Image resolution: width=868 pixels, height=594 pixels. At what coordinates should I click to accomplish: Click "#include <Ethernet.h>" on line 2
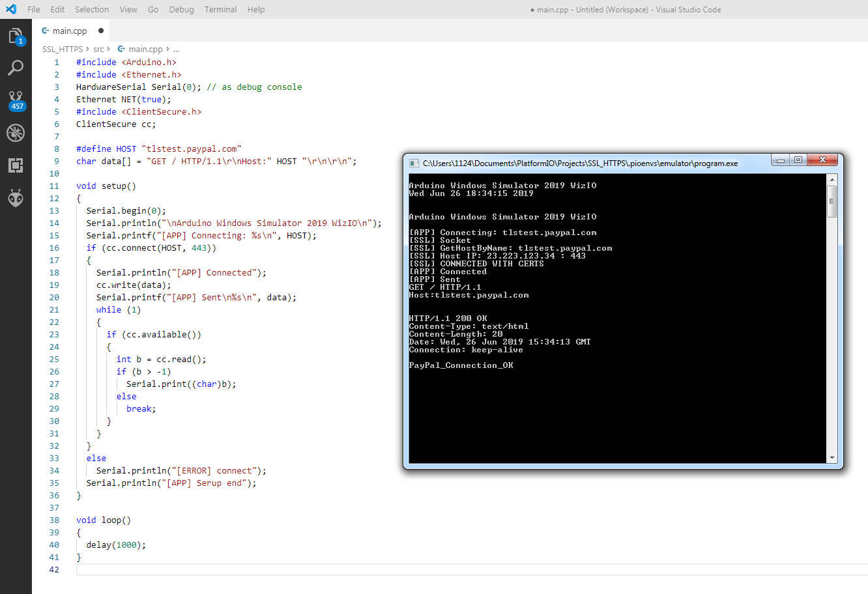[129, 74]
